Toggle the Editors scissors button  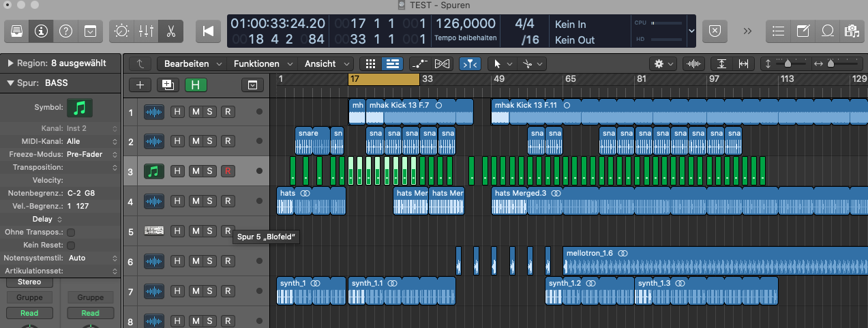(x=170, y=31)
